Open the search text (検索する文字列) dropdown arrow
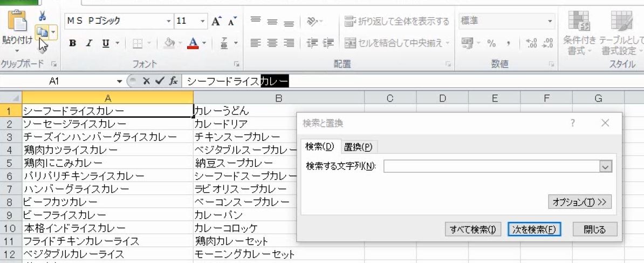The height and width of the screenshot is (263, 644). (605, 166)
